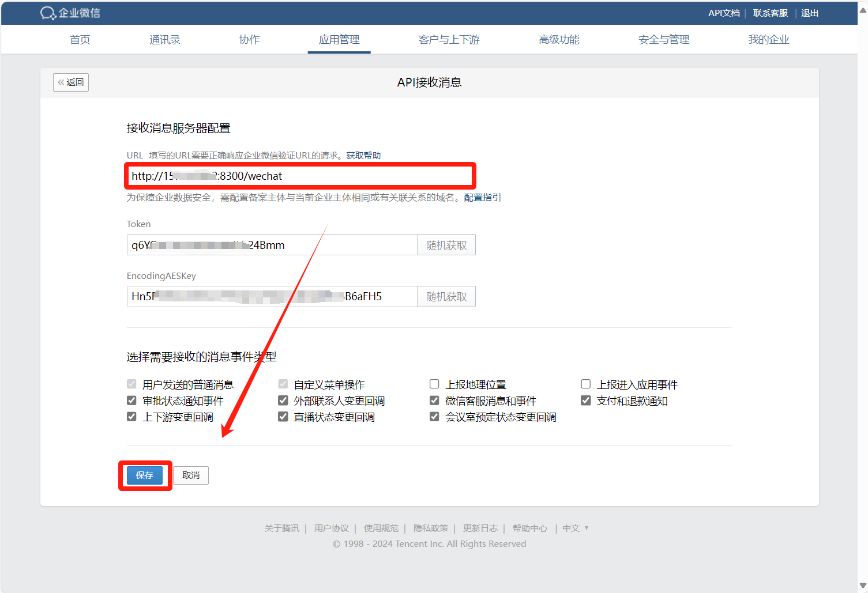Click the 返回 back button
868x593 pixels.
(71, 82)
